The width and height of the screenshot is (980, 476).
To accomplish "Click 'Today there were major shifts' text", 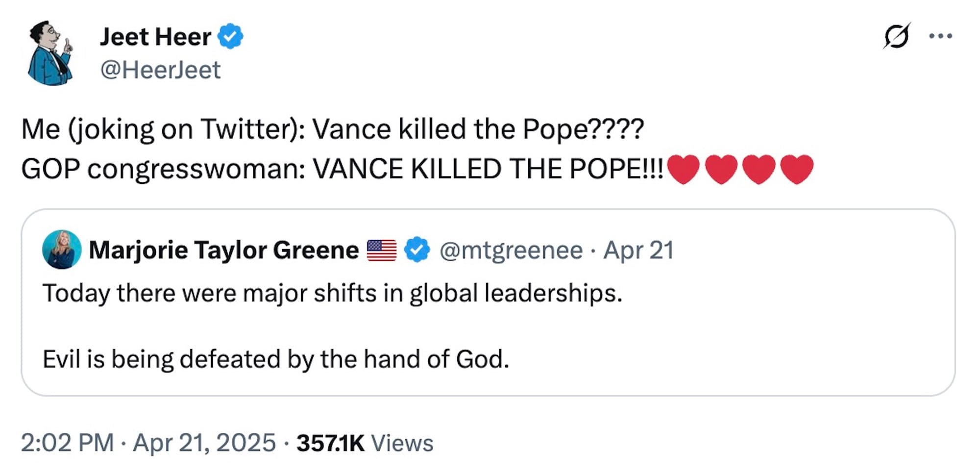I will 332,293.
